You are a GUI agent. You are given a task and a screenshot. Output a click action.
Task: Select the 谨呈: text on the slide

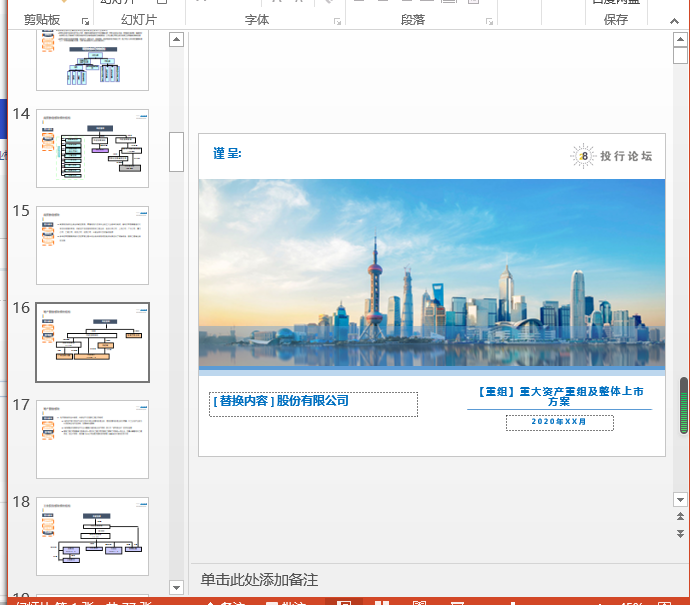tap(227, 153)
